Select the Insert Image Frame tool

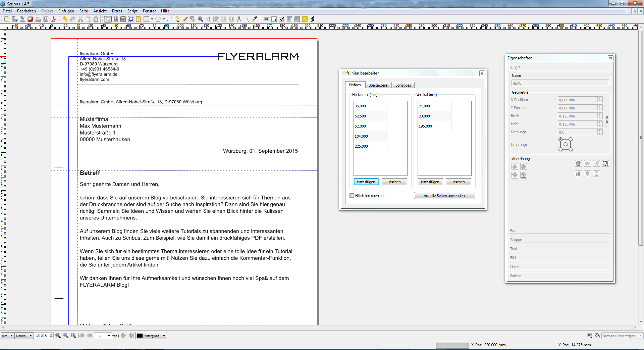pos(123,19)
